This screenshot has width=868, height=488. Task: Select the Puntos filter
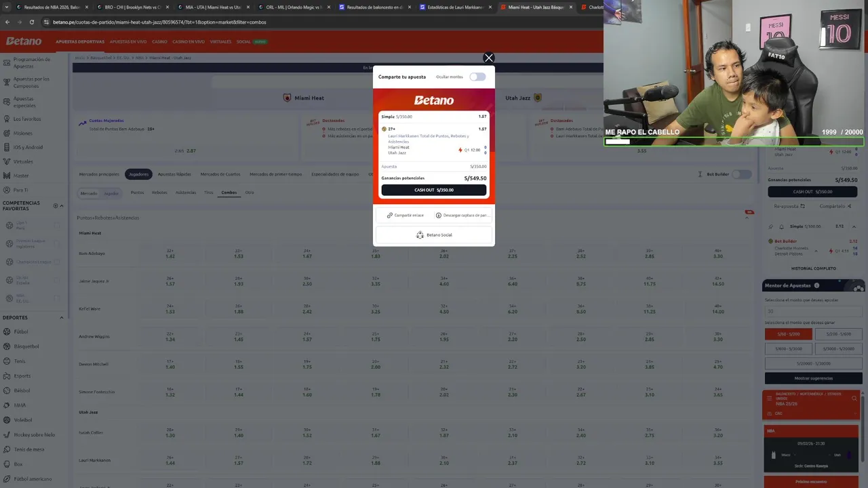(x=137, y=192)
